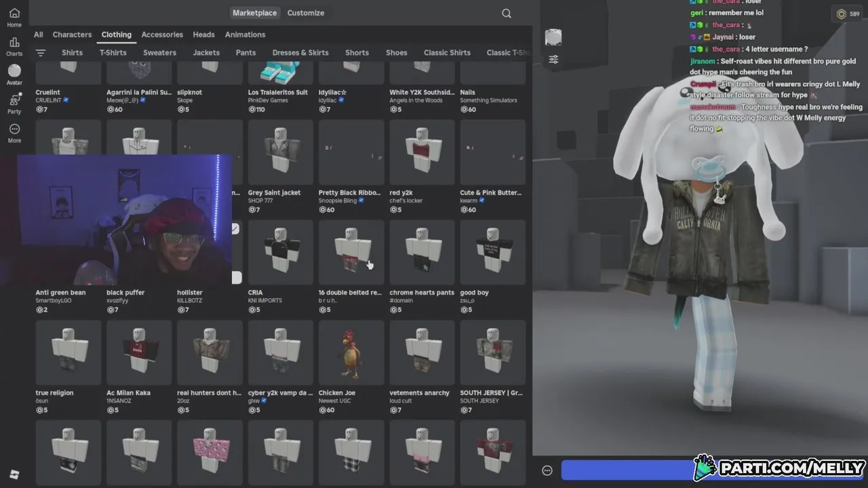This screenshot has width=868, height=488.
Task: Click the Windows Start button
Action: pyautogui.click(x=14, y=474)
